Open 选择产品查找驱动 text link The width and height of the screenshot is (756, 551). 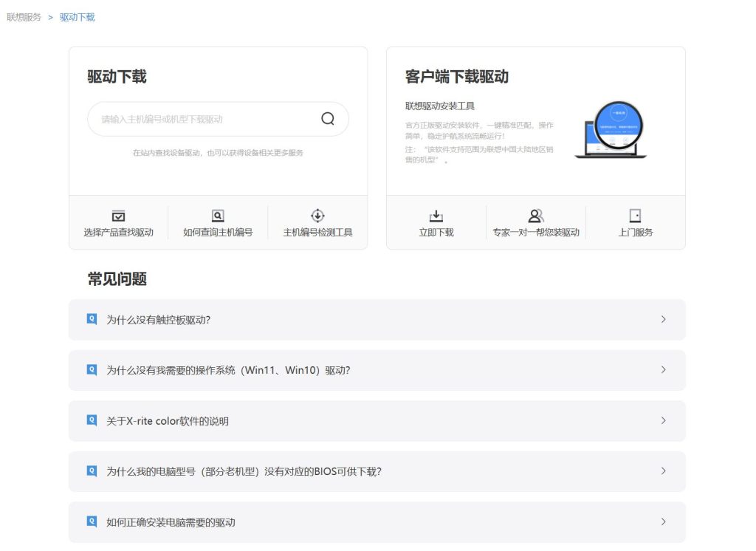point(119,233)
